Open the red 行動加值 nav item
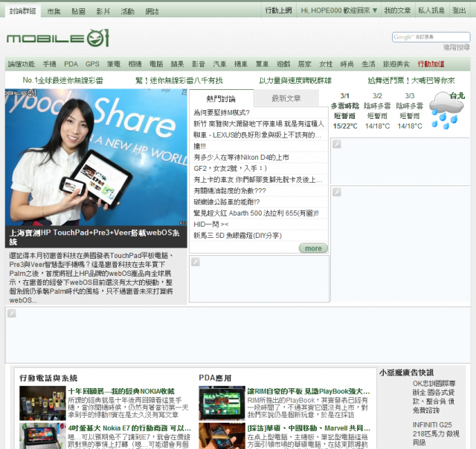 pyautogui.click(x=431, y=64)
